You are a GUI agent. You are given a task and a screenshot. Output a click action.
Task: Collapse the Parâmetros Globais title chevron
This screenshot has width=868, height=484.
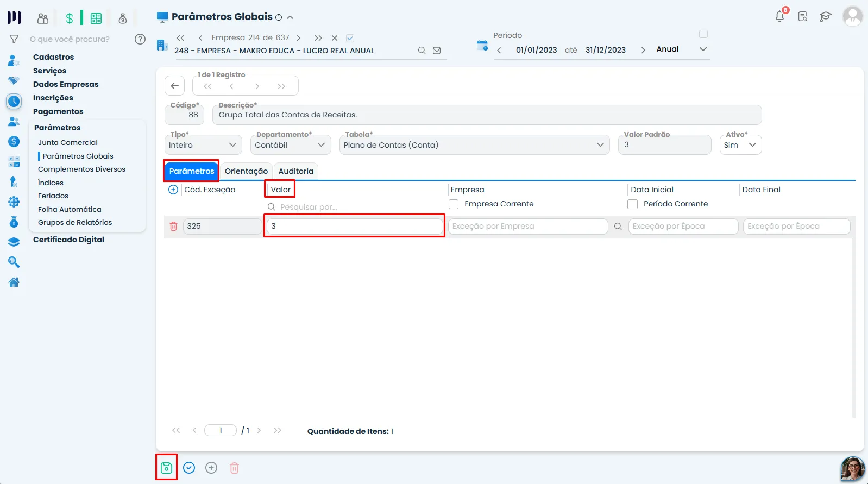coord(291,17)
